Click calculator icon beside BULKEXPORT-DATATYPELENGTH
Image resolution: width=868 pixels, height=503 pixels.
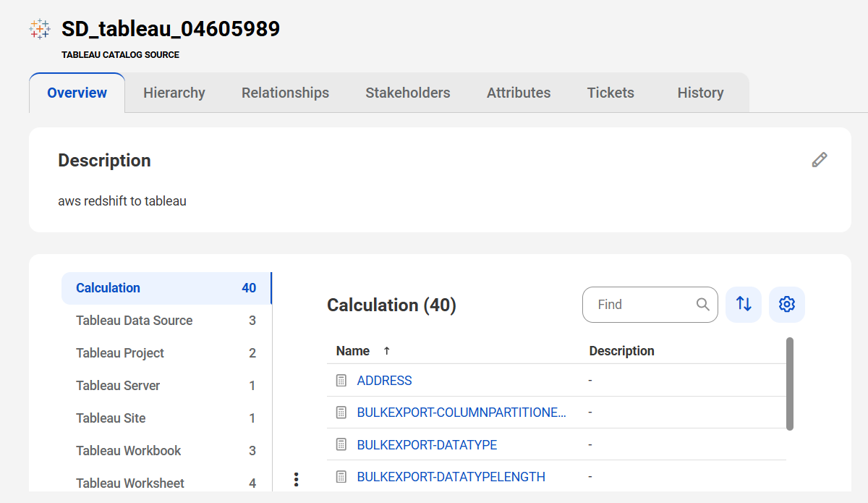point(341,477)
